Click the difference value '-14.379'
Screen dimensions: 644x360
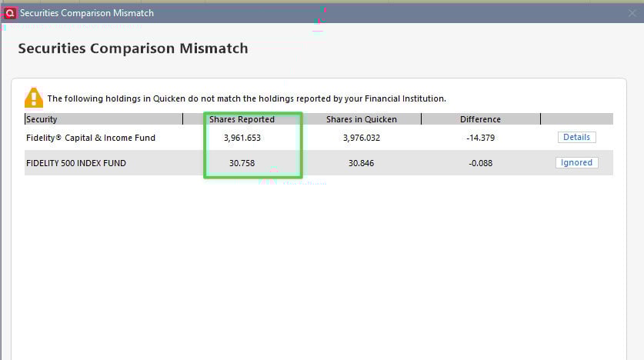pyautogui.click(x=481, y=138)
